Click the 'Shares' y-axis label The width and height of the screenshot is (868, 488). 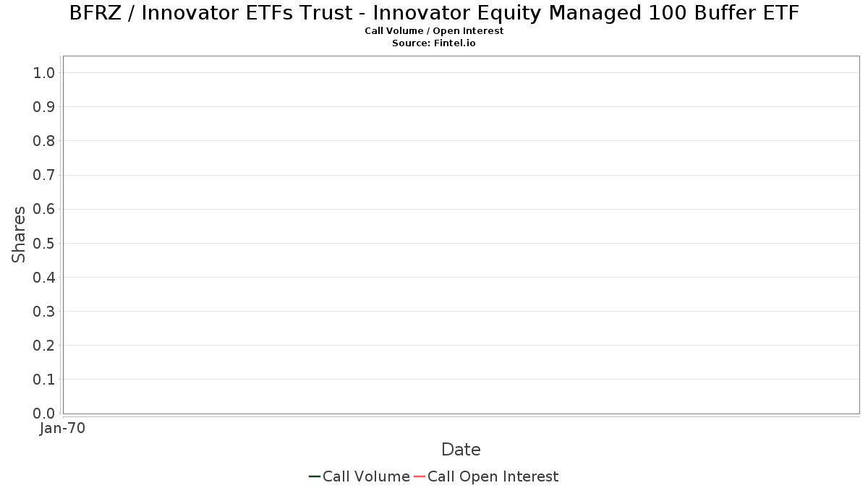click(x=19, y=234)
